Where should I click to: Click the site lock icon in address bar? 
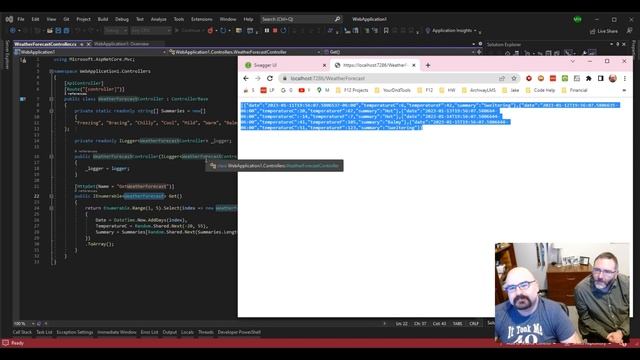coord(285,78)
